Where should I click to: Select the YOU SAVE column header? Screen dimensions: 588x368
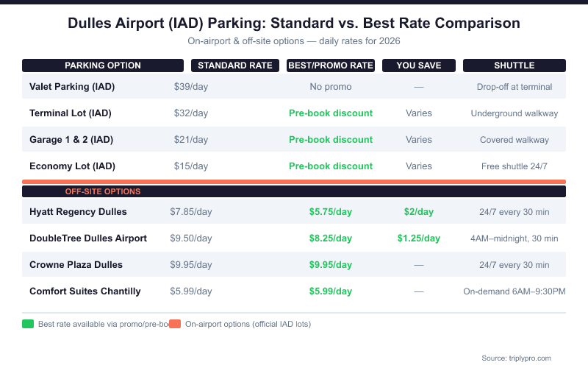click(419, 66)
